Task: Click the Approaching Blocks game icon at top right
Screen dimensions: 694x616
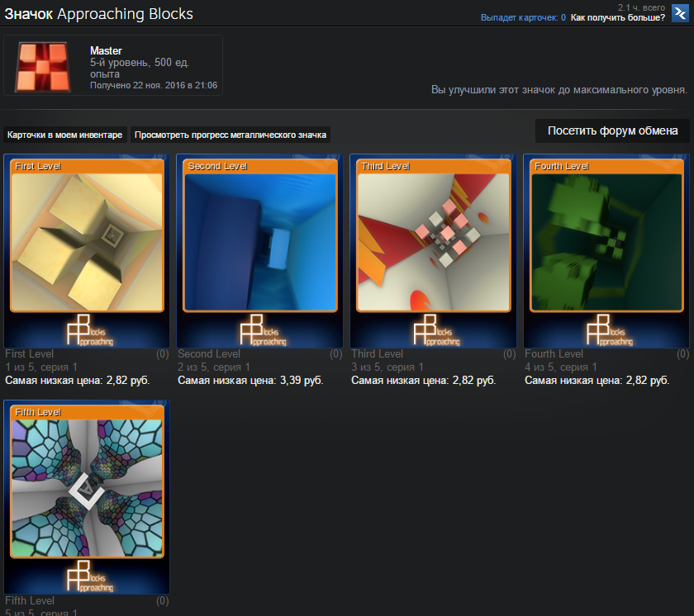Action: [680, 13]
